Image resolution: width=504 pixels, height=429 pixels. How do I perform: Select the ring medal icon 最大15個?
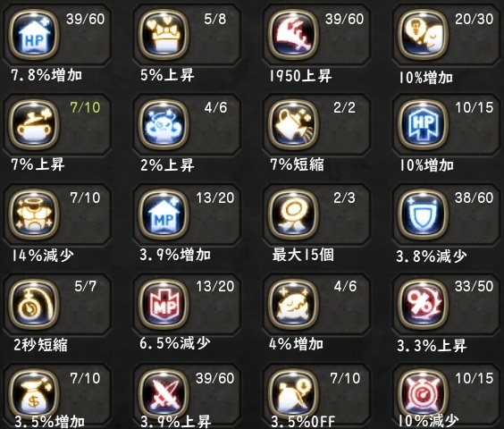click(x=293, y=214)
